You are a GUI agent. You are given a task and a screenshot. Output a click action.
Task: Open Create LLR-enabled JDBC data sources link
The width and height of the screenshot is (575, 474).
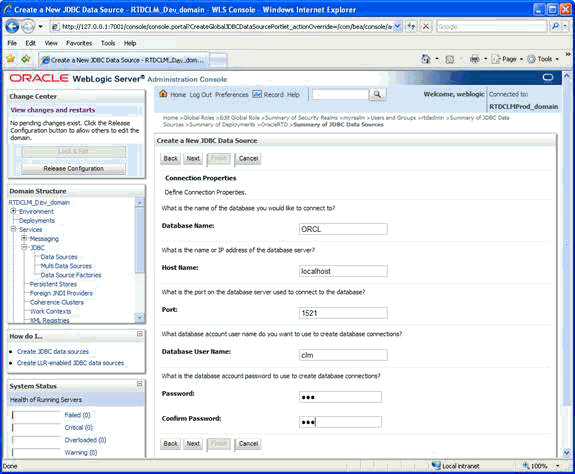coord(70,363)
